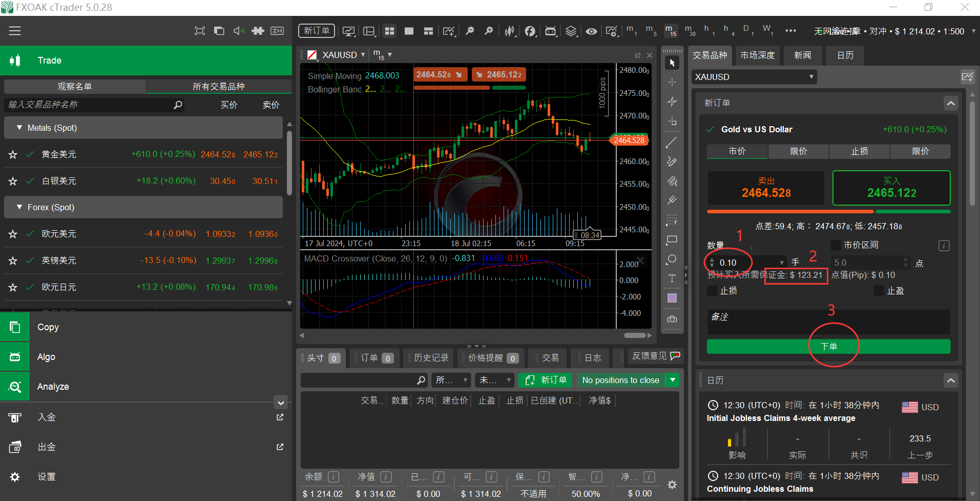Toggle favorite star for 白银美元
980x501 pixels.
tap(13, 181)
